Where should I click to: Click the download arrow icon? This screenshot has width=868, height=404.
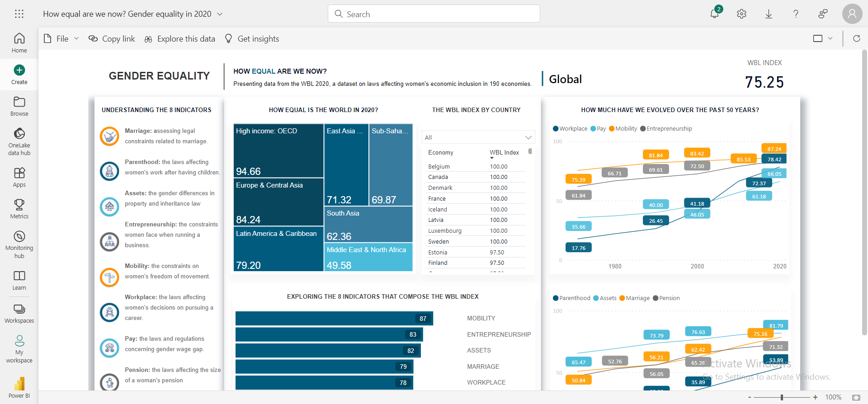pyautogui.click(x=769, y=14)
